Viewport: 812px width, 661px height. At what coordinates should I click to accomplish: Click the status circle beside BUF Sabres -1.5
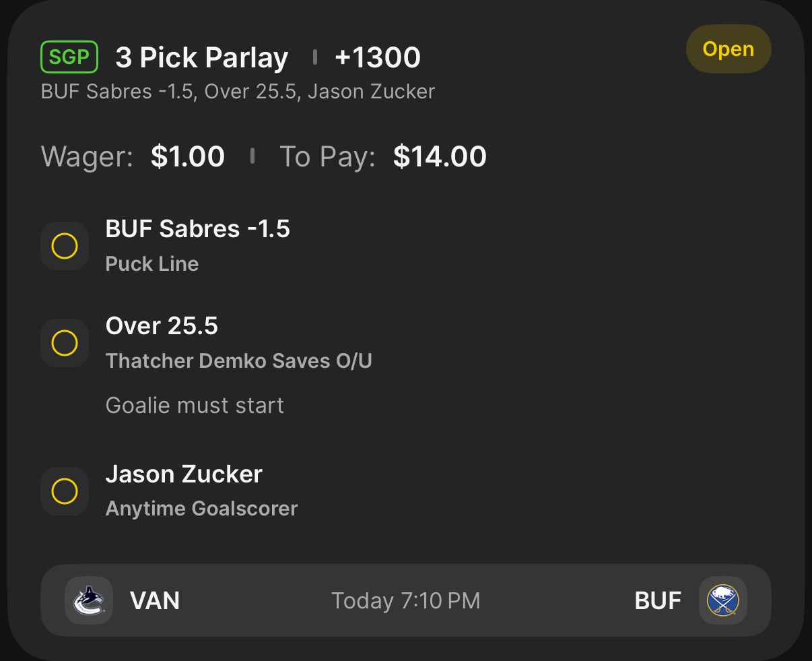click(x=65, y=246)
